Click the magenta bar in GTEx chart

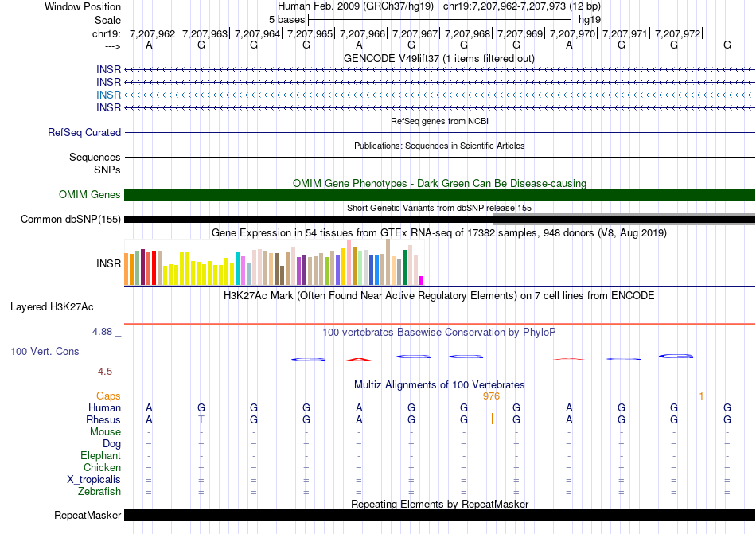click(x=422, y=279)
